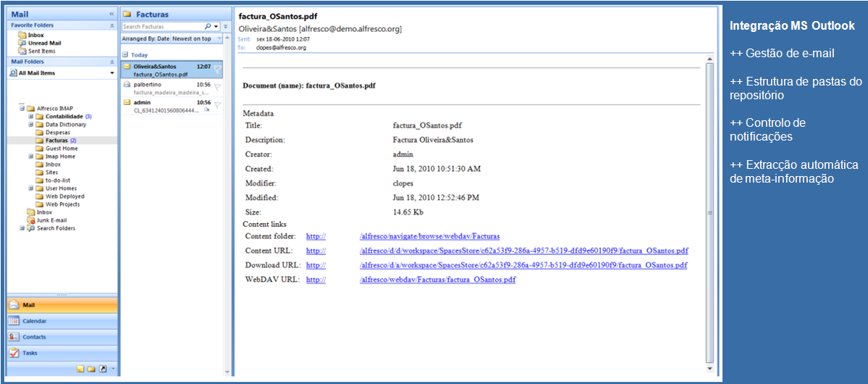Click the flag on palbertino message

click(x=217, y=88)
